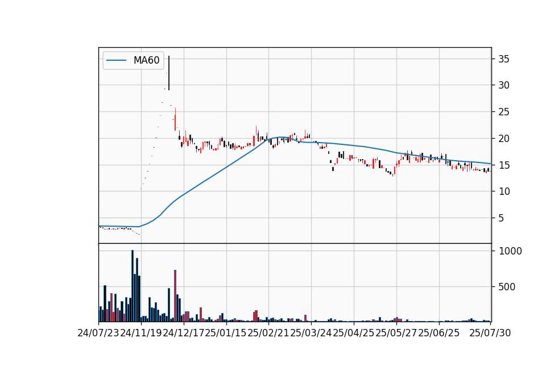The image size is (546, 392).
Task: Click the 24/11/19 date label
Action: (140, 333)
